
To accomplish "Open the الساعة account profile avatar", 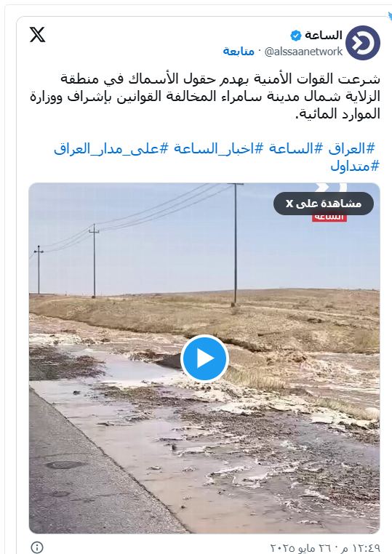I will [362, 43].
